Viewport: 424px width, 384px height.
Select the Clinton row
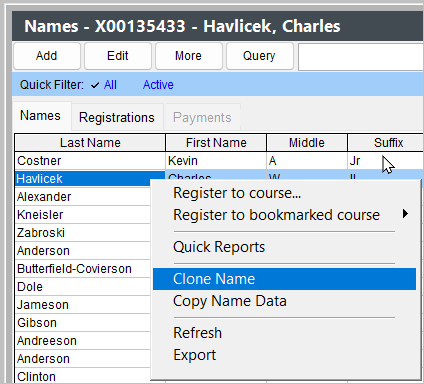coord(83,376)
